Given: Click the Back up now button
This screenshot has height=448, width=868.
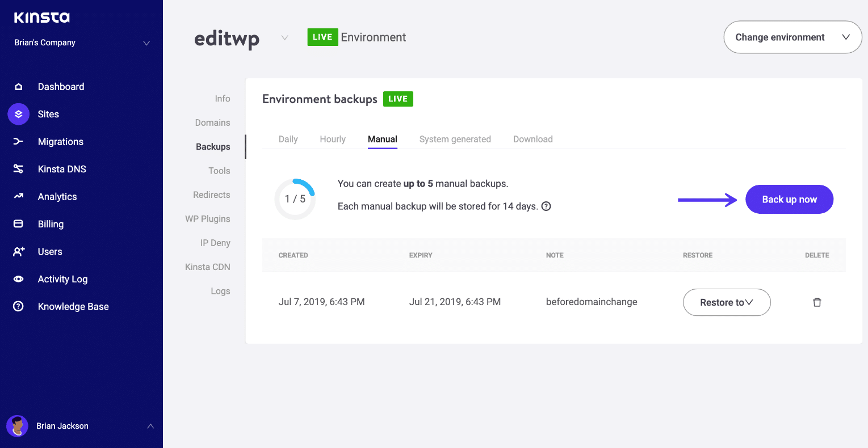Looking at the screenshot, I should click(789, 199).
